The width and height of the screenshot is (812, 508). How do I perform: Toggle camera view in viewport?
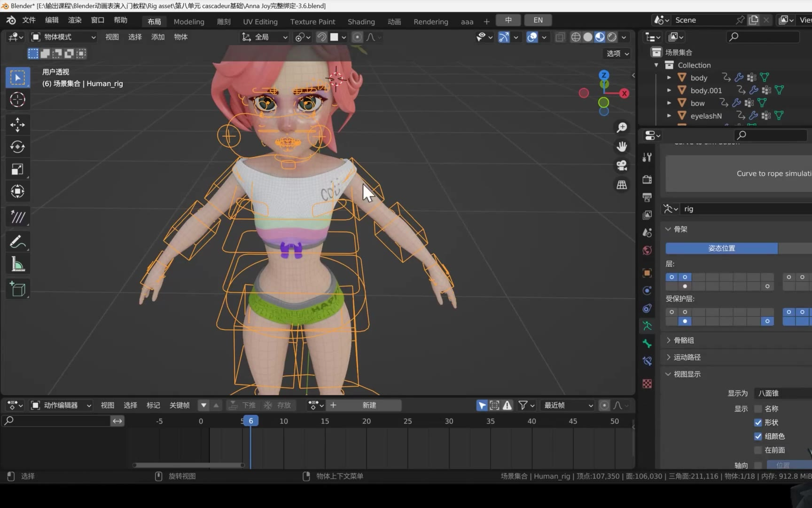coord(622,166)
